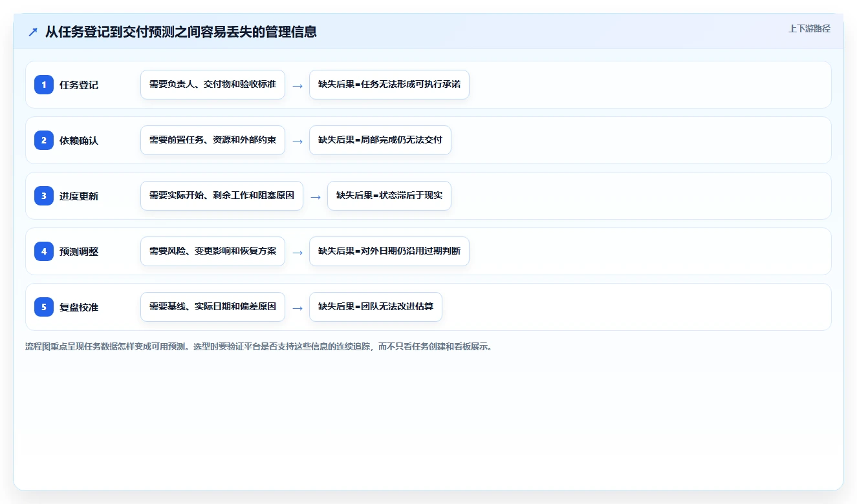
Task: Select the box 需要风险、变更影响和恢复方案
Action: (213, 251)
